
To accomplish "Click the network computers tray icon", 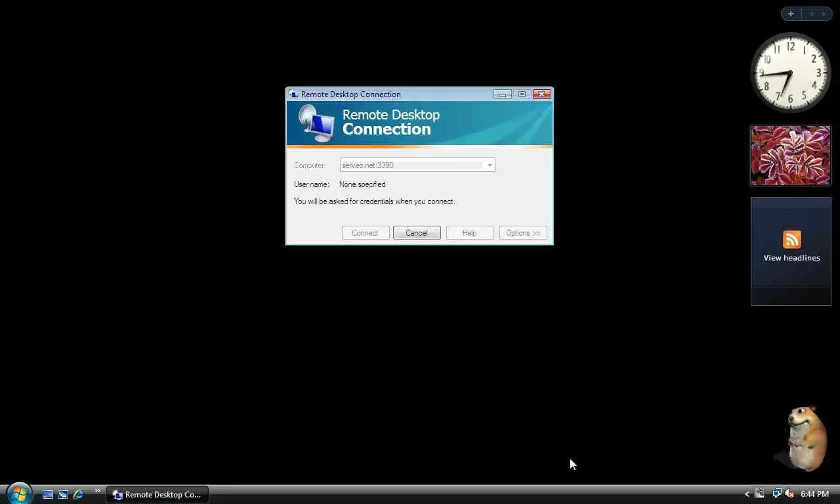I will [777, 493].
